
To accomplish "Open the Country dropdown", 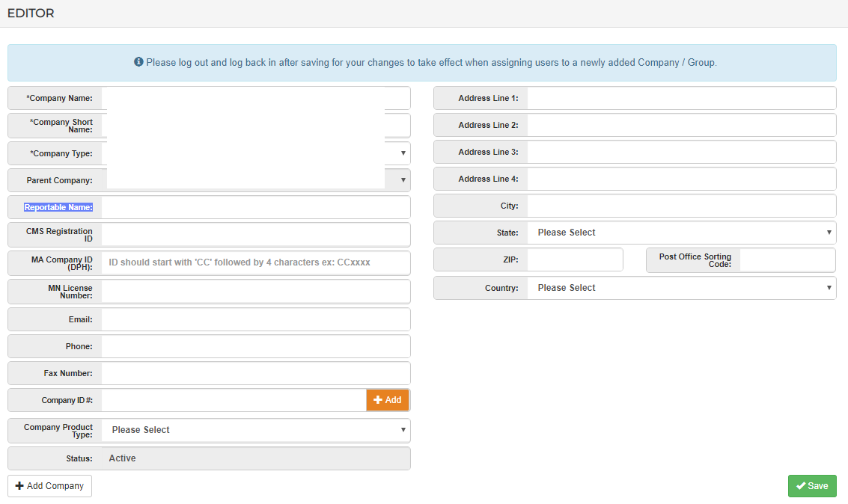I will click(681, 288).
